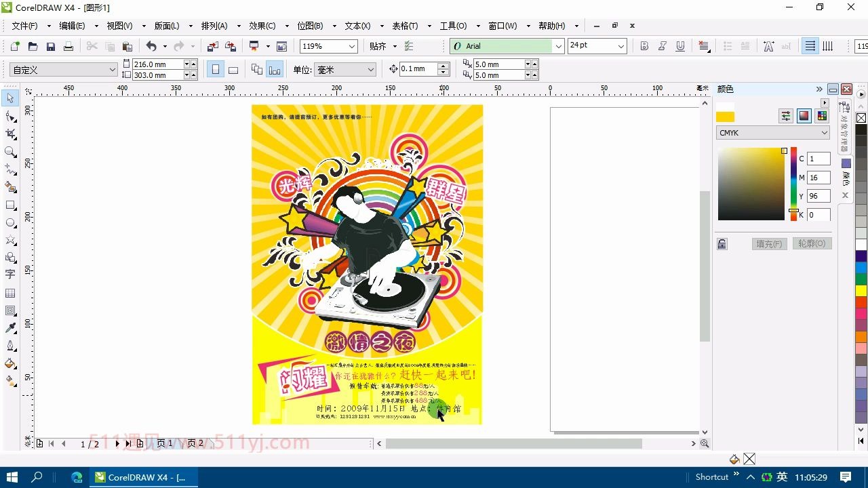The image size is (868, 488).
Task: Click the Import icon in the toolbar
Action: coord(213,46)
